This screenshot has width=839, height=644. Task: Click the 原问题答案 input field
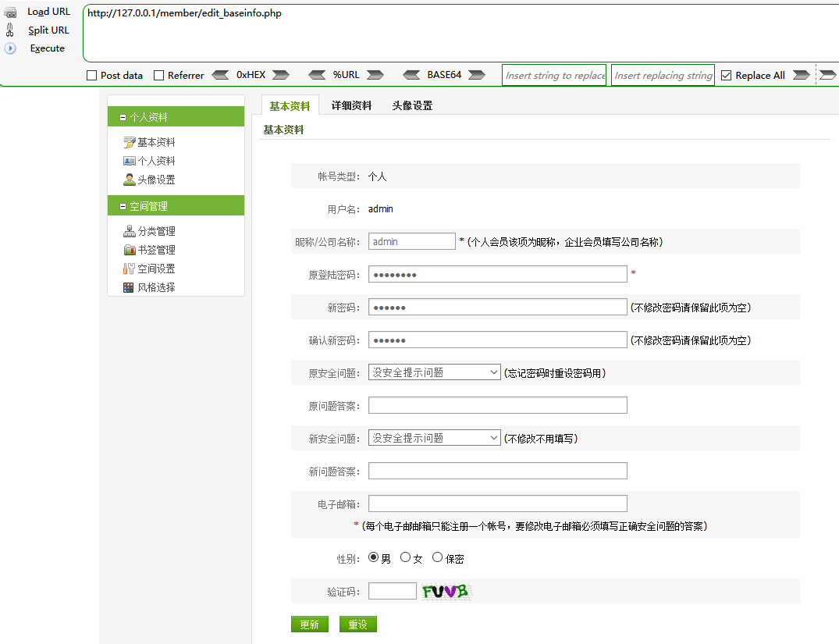[498, 405]
